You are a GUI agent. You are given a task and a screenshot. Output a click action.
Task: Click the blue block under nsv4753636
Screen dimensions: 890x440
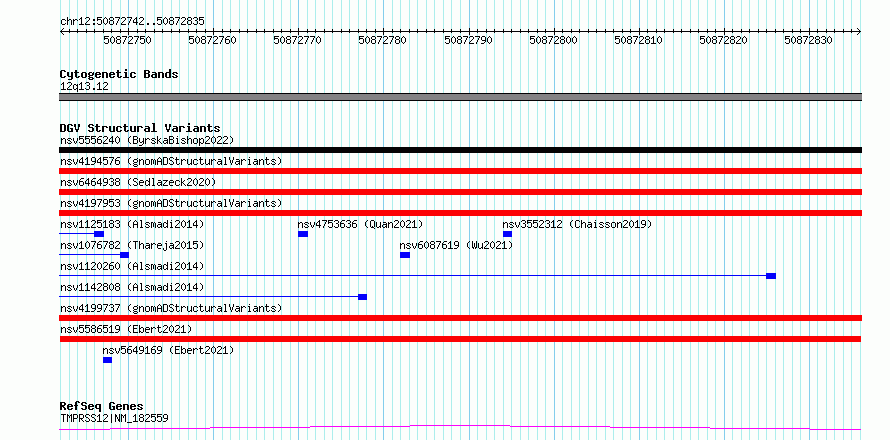click(303, 234)
